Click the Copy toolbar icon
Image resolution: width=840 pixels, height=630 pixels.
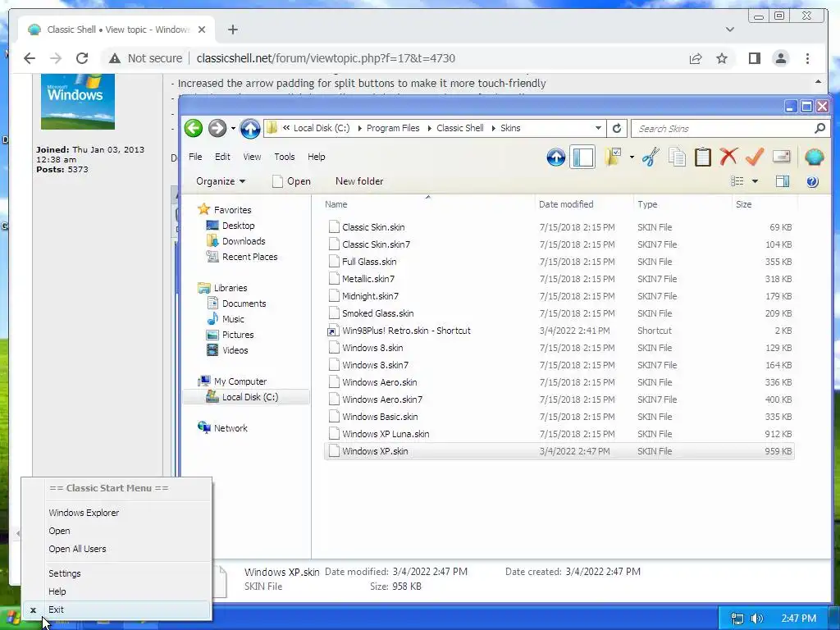pyautogui.click(x=677, y=157)
